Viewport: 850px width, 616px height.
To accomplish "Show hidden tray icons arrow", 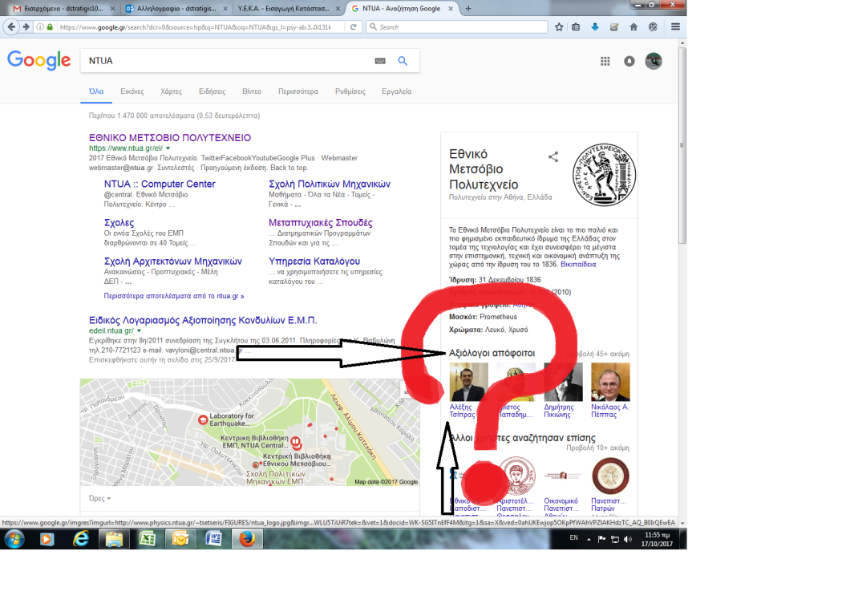I will pos(589,539).
